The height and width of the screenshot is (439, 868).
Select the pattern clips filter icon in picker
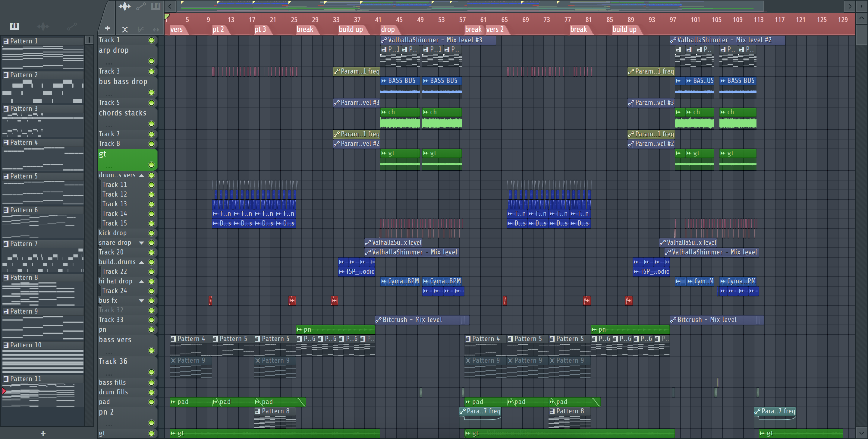pyautogui.click(x=14, y=26)
